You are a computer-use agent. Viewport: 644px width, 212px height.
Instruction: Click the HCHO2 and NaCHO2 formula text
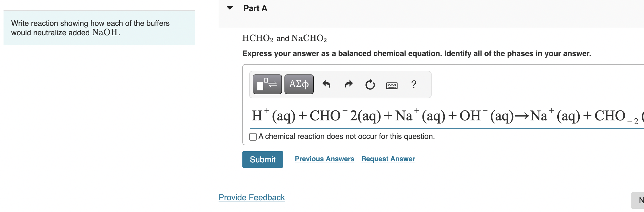[284, 38]
